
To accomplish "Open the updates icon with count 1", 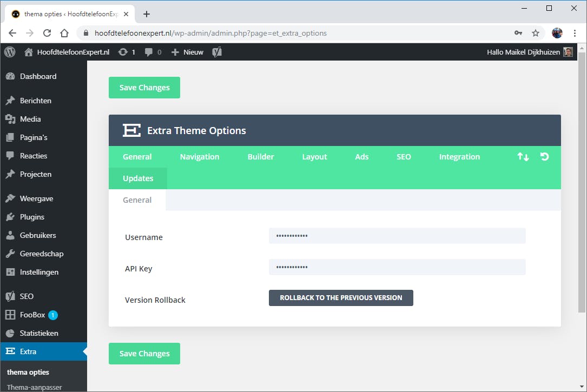I will 127,52.
